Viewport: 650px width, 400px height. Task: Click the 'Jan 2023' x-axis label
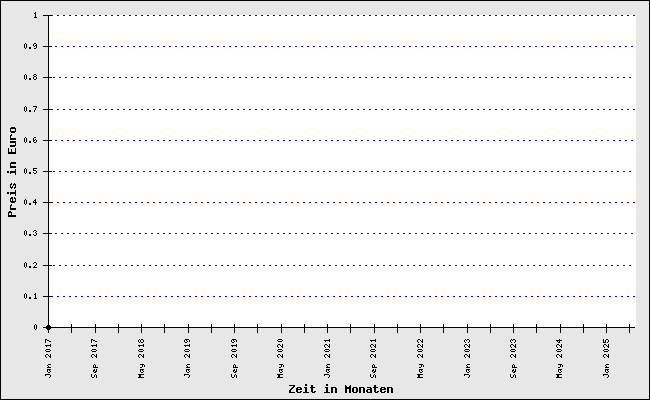coord(467,359)
